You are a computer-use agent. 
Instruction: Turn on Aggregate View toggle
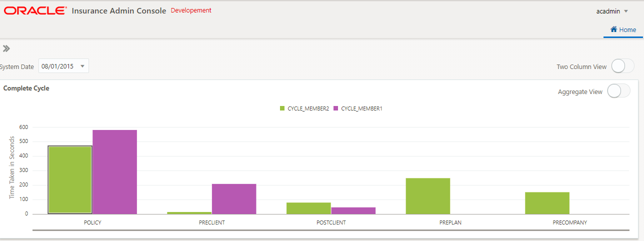(x=618, y=91)
